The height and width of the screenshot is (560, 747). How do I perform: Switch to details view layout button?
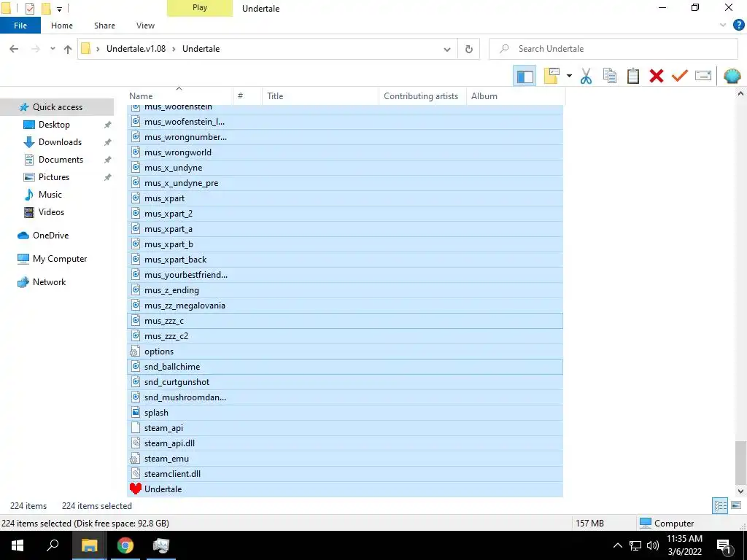click(720, 506)
